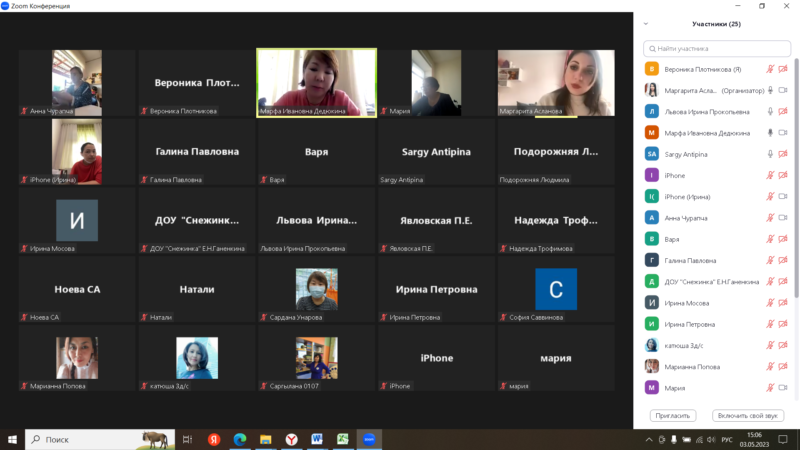Click катюша Зд/с's muted mic icon in list
The width and height of the screenshot is (800, 450).
[x=770, y=345]
